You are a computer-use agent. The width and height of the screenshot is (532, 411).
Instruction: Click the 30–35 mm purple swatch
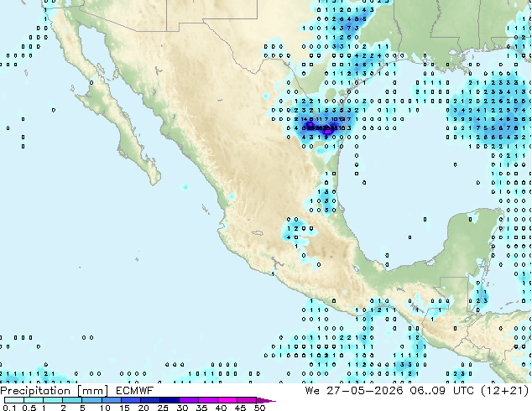188,400
